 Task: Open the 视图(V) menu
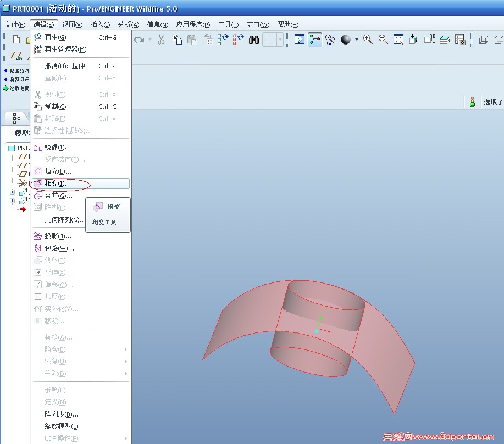coord(72,25)
